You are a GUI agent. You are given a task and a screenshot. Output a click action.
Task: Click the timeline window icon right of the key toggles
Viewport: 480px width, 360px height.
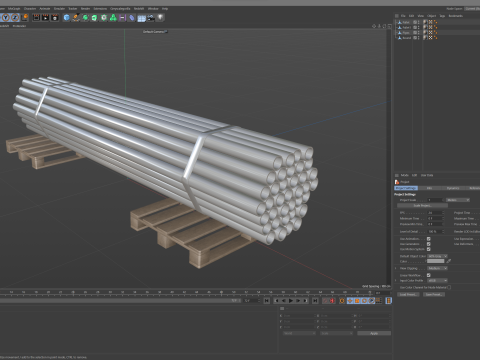point(388,301)
